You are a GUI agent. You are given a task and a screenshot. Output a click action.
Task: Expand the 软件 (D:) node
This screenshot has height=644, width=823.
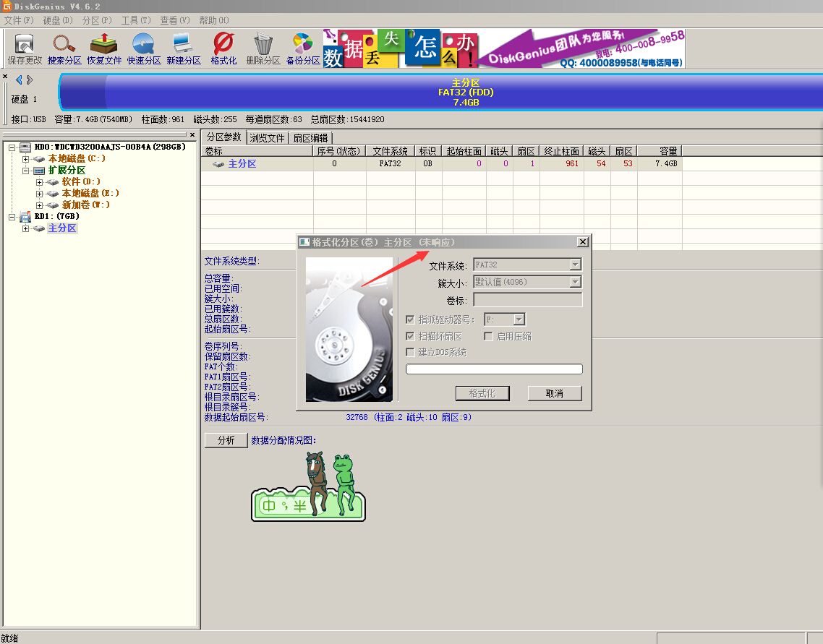click(x=39, y=182)
